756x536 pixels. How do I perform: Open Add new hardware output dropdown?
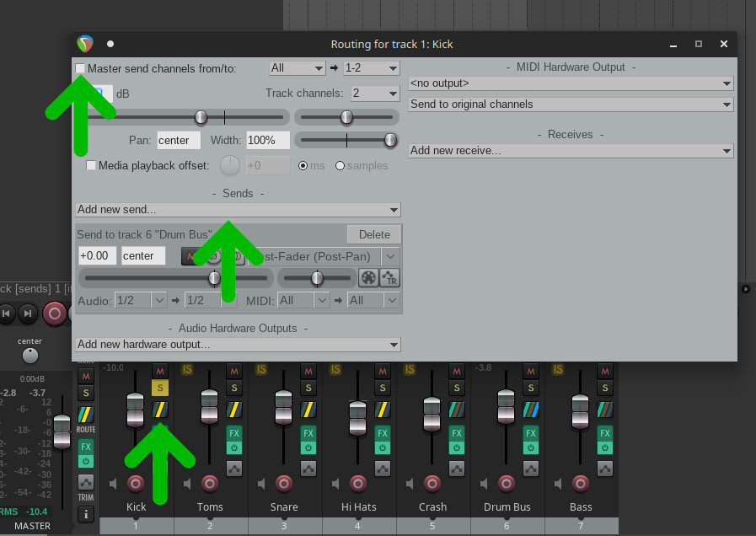(x=238, y=345)
